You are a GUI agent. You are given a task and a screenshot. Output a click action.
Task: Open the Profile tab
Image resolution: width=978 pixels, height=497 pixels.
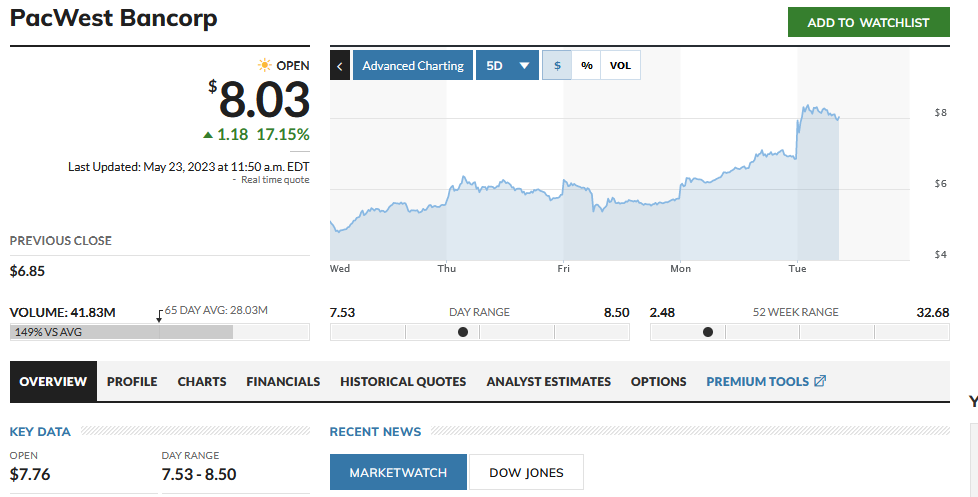132,381
